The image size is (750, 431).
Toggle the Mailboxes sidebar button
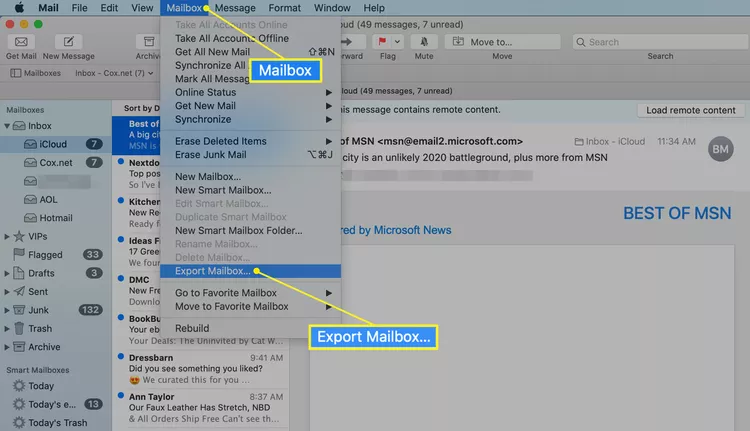coord(36,73)
